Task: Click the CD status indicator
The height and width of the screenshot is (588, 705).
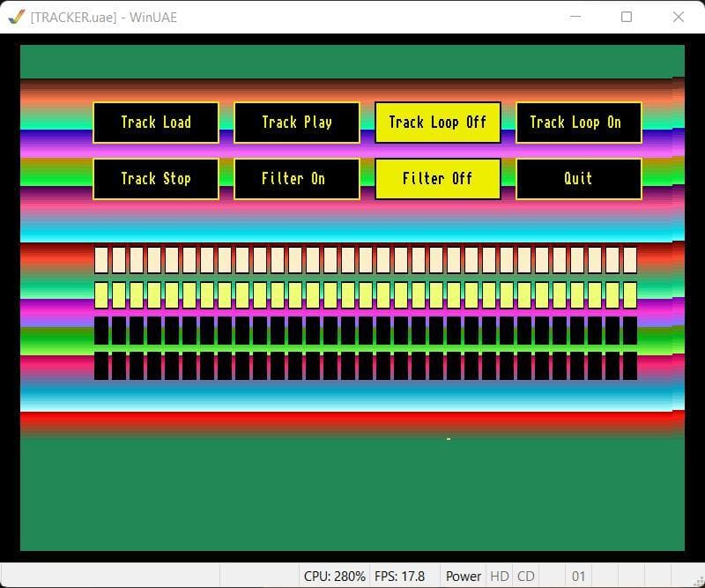Action: click(525, 577)
